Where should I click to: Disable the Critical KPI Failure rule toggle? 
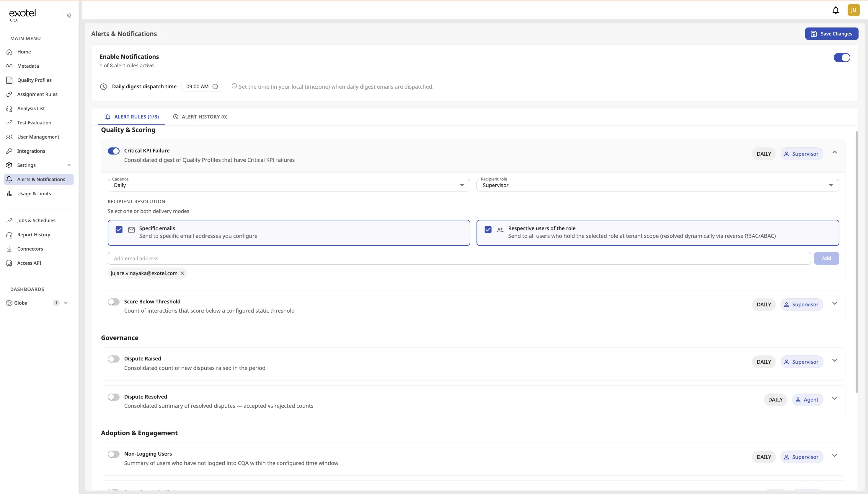(x=114, y=151)
